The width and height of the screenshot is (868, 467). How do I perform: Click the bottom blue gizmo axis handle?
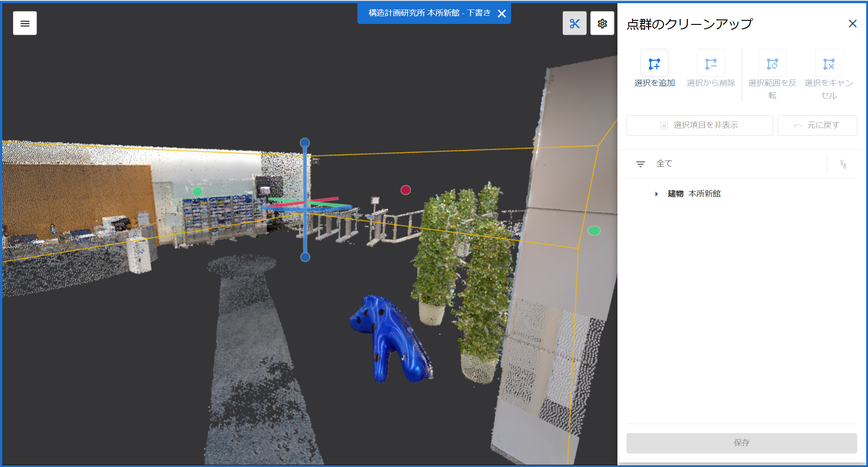pyautogui.click(x=305, y=257)
